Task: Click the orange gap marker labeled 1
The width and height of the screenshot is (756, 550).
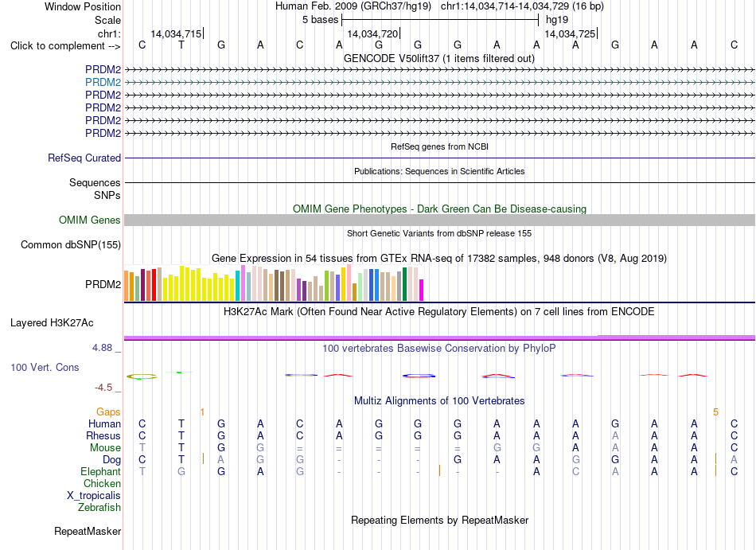Action: coord(202,412)
